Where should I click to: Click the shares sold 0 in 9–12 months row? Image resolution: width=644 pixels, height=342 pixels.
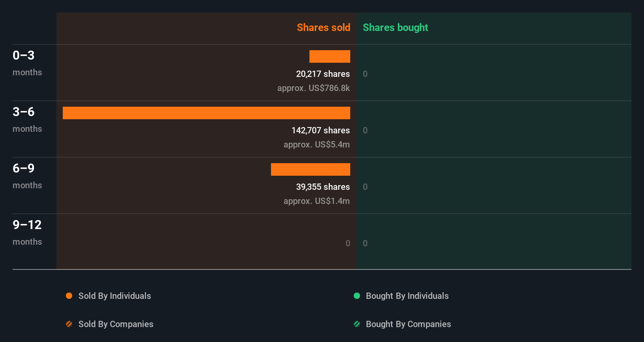(348, 243)
